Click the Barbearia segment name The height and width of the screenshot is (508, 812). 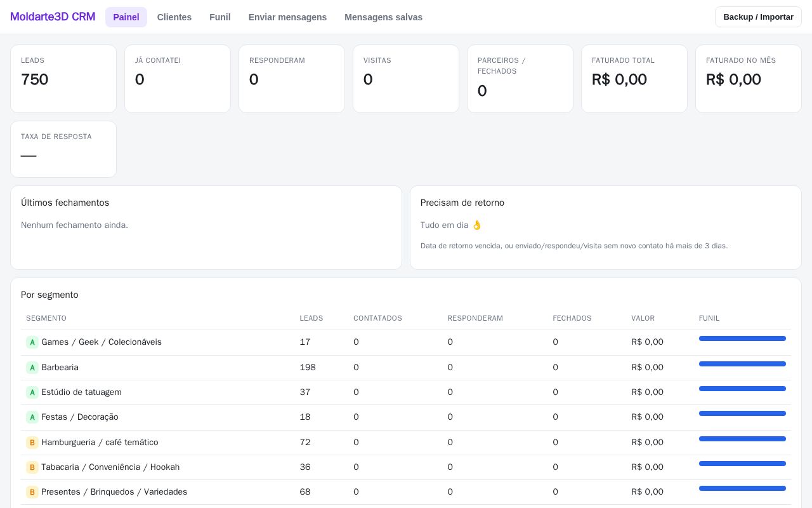(60, 368)
